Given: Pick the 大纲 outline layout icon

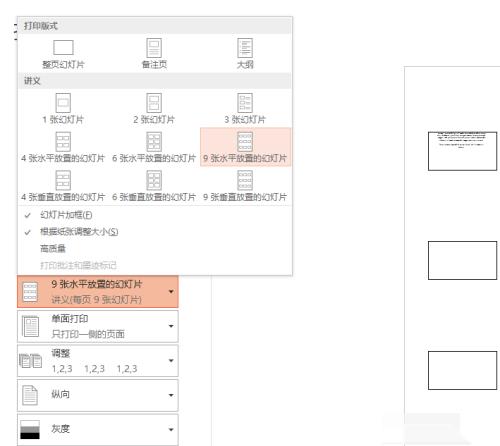Looking at the screenshot, I should (245, 48).
